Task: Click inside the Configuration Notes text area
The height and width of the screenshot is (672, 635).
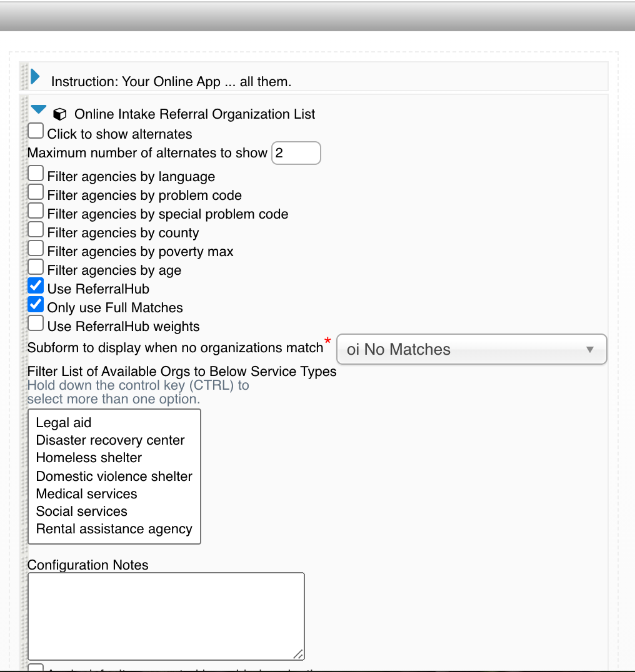Action: click(x=166, y=615)
